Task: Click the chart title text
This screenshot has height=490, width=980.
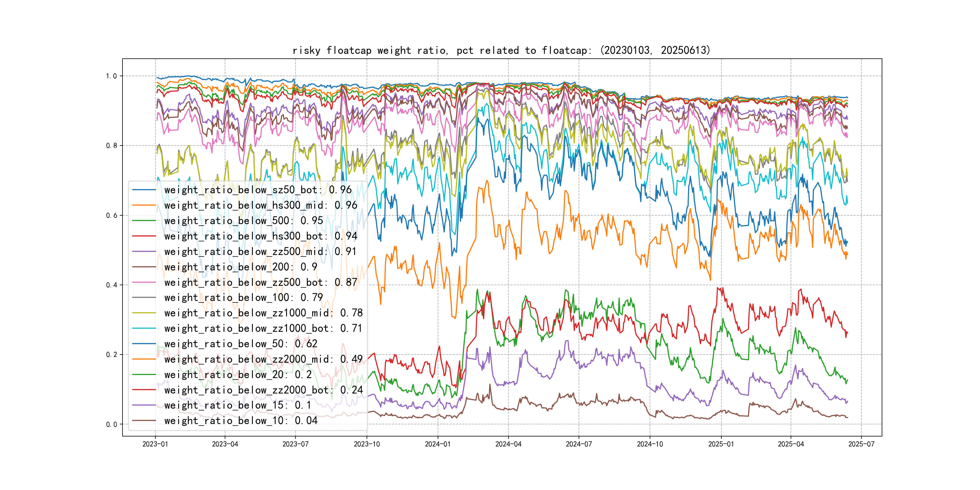Action: click(501, 50)
